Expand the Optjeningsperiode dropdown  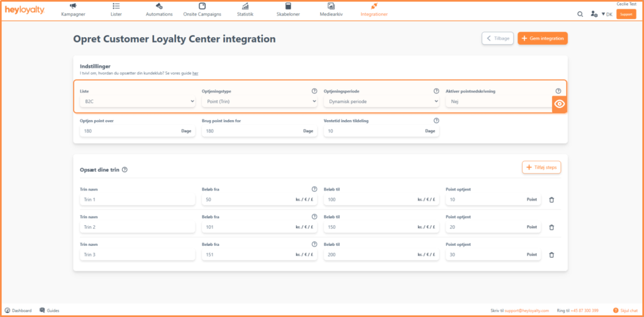point(382,101)
